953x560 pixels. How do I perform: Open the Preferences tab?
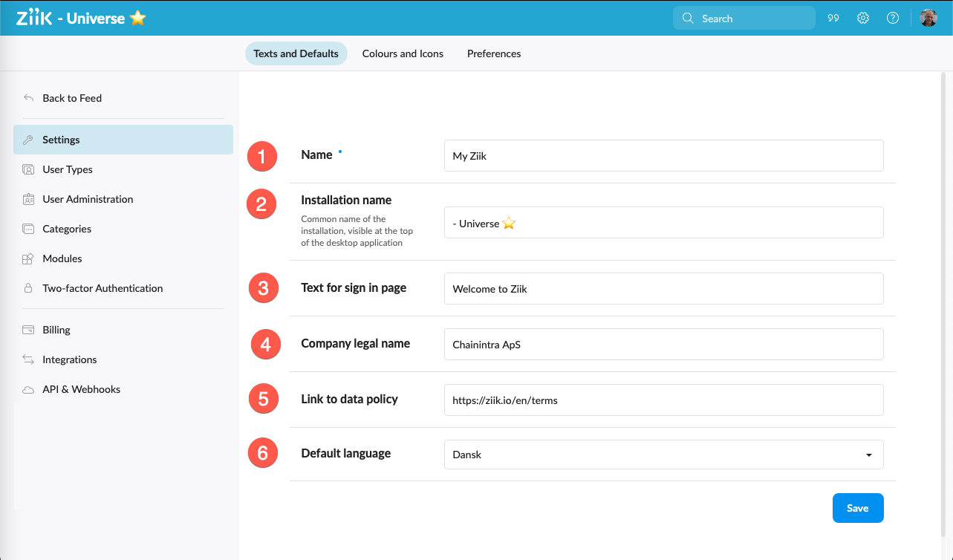(x=494, y=53)
